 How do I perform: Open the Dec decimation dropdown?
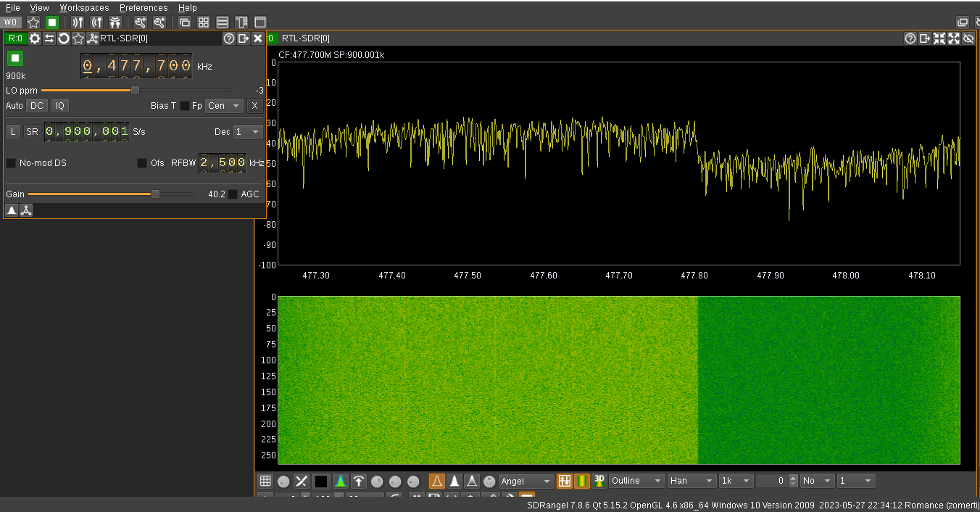(x=248, y=132)
